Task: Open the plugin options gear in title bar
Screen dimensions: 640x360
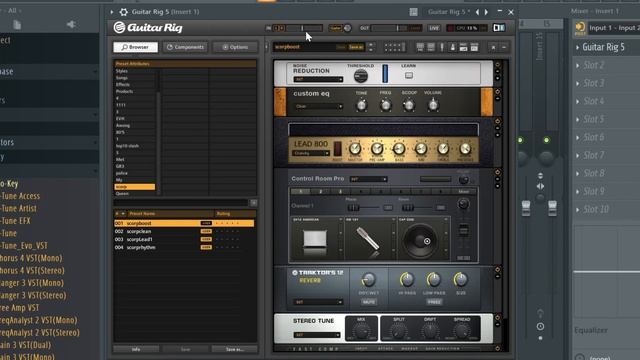Action: pos(124,12)
